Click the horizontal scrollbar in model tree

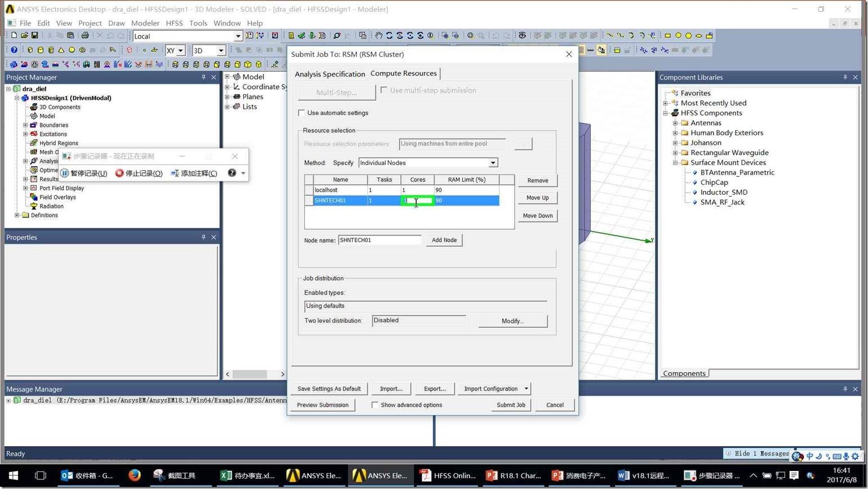(x=250, y=374)
